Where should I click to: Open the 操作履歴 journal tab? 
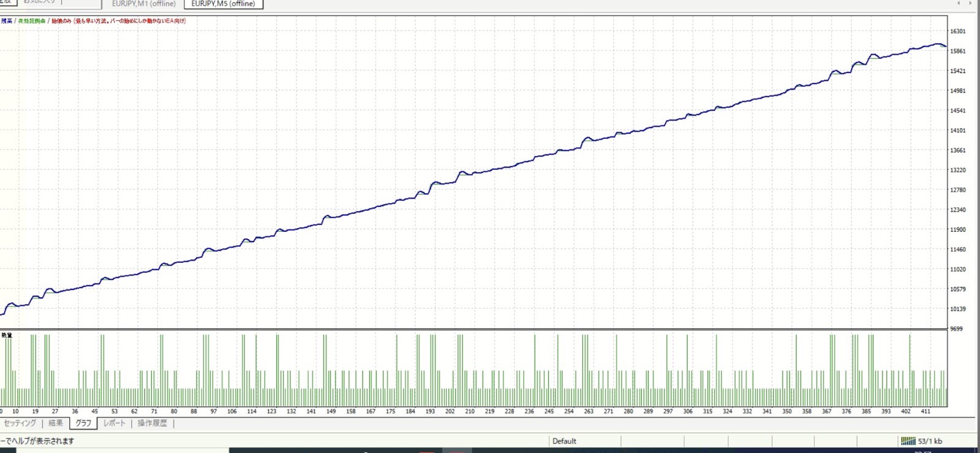(x=152, y=423)
